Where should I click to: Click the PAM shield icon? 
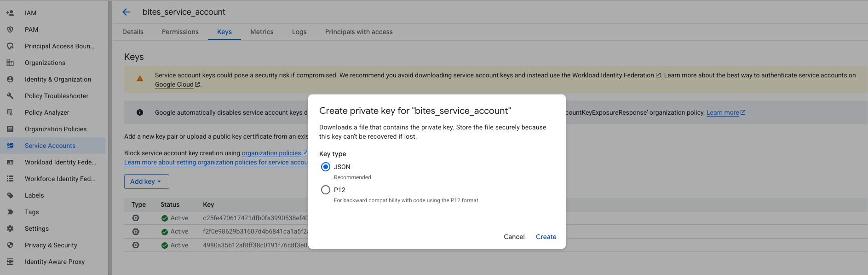coord(10,29)
